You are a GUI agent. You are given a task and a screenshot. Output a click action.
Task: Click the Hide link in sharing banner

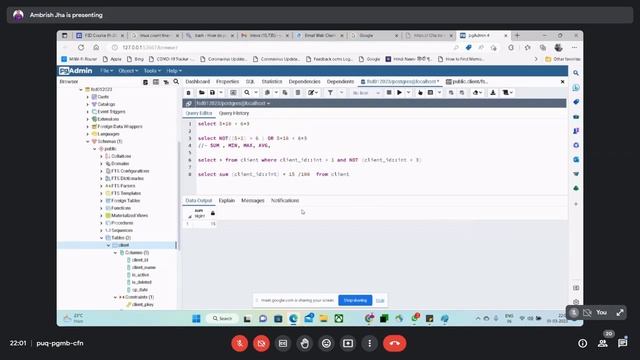(380, 300)
